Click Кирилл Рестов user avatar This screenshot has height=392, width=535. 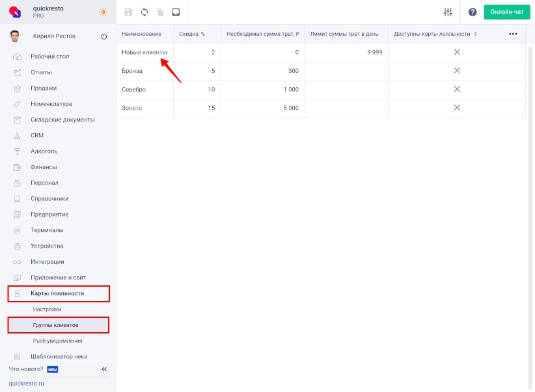click(x=15, y=36)
